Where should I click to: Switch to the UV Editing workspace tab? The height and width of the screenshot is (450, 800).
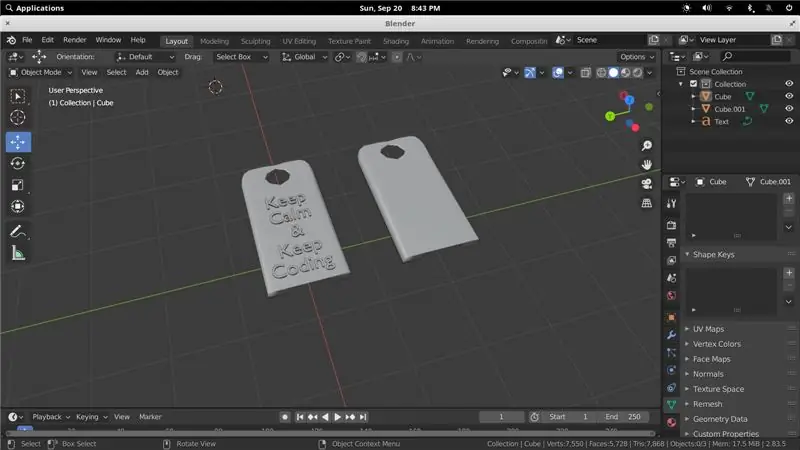[299, 41]
